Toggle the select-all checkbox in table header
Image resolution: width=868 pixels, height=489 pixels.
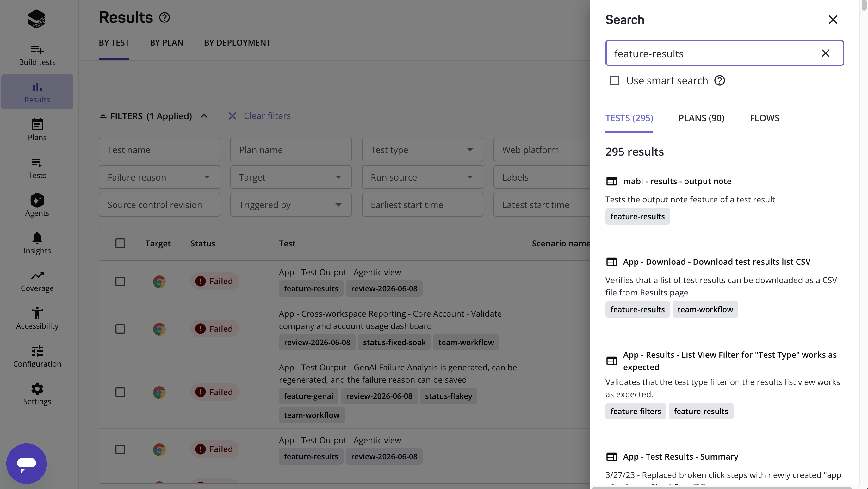[120, 243]
